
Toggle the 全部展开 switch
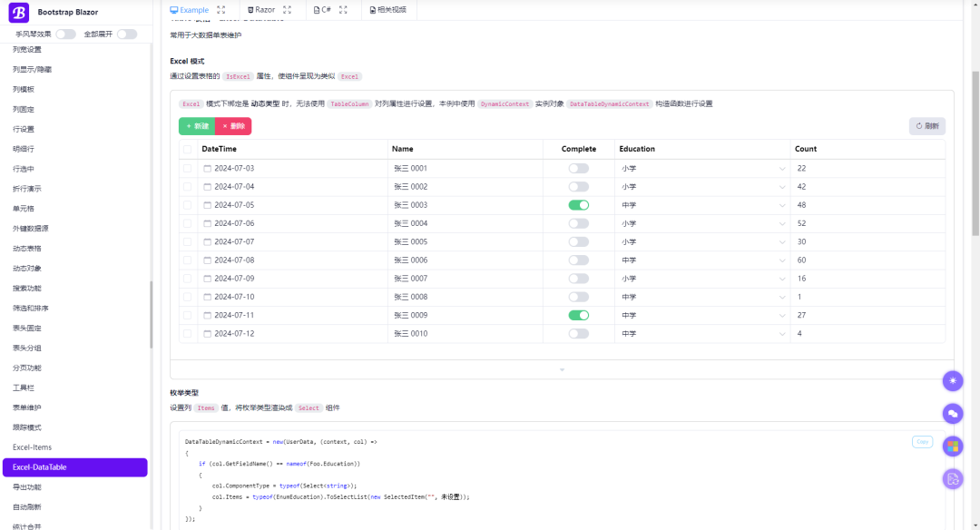[x=126, y=34]
